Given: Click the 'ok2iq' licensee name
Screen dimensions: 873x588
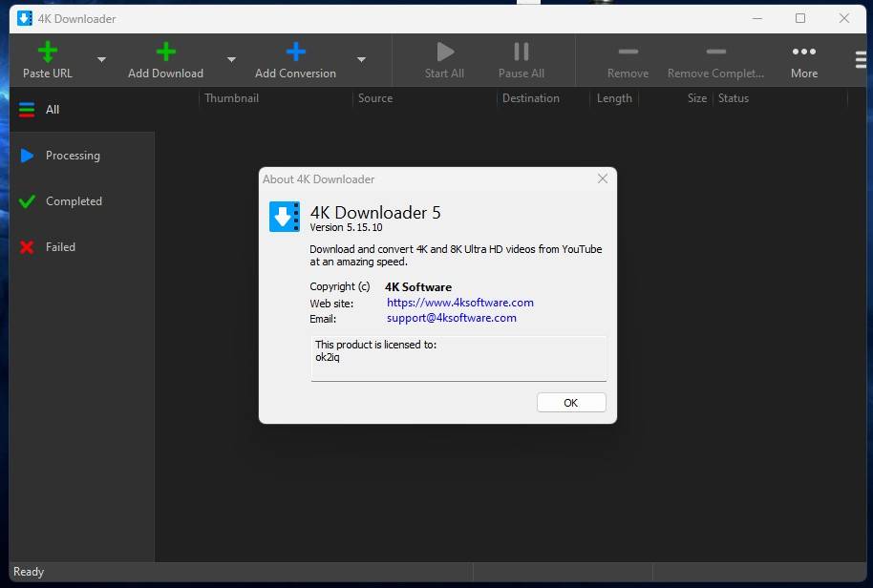Looking at the screenshot, I should click(x=328, y=358).
